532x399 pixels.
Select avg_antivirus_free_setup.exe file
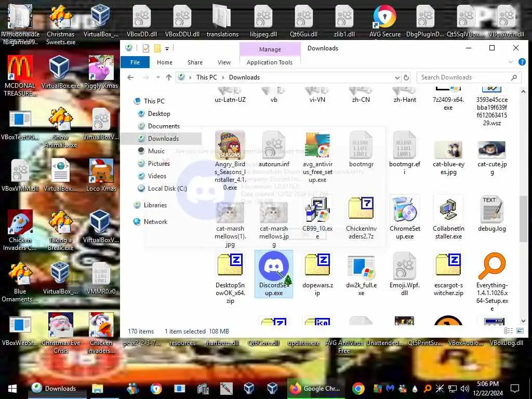pyautogui.click(x=317, y=157)
